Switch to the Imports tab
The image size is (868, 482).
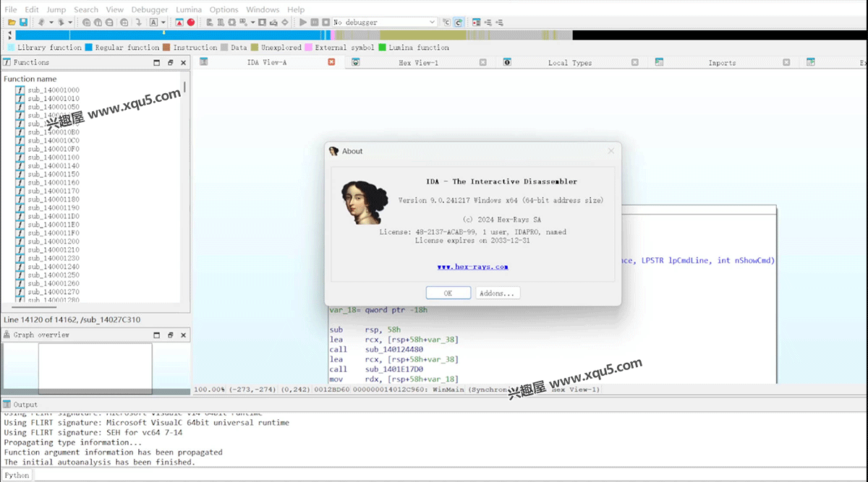click(x=722, y=63)
